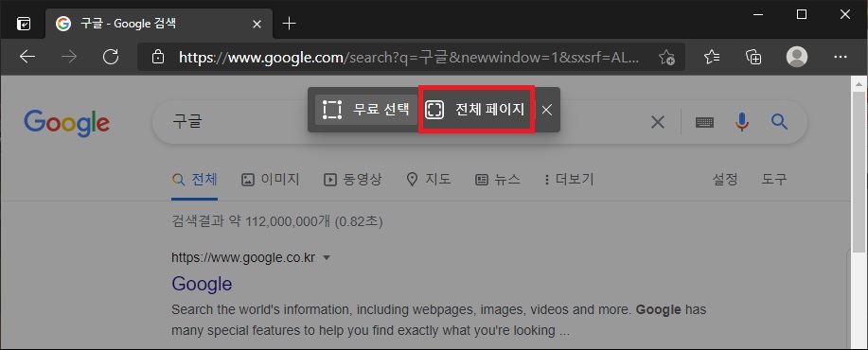Image resolution: width=868 pixels, height=350 pixels.
Task: Open the Collections icon
Action: [753, 57]
